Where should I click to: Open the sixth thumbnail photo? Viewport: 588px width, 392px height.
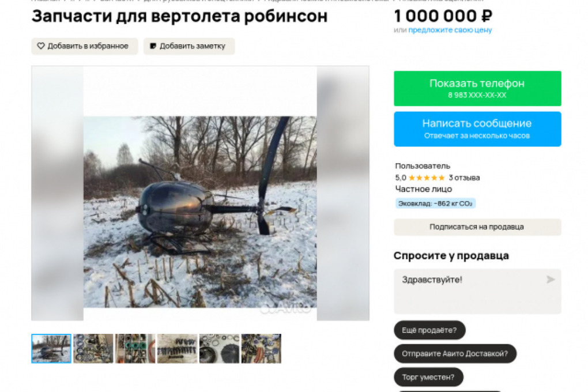click(261, 349)
